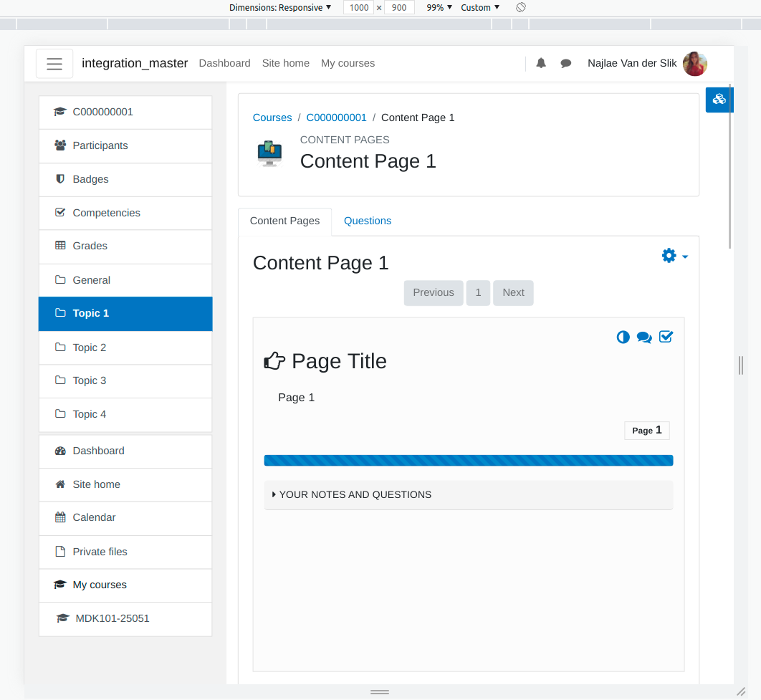Open Participants in sidebar
The height and width of the screenshot is (700, 761).
[x=125, y=145]
